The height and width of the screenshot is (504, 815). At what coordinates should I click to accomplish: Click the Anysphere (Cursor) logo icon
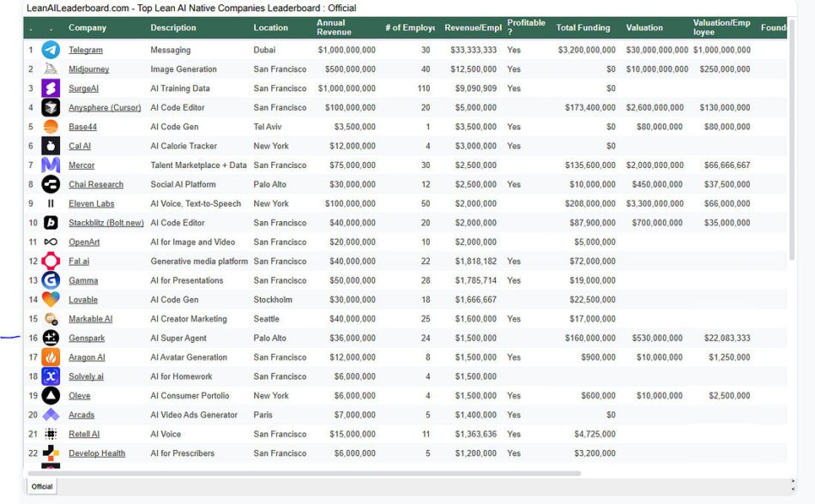51,107
